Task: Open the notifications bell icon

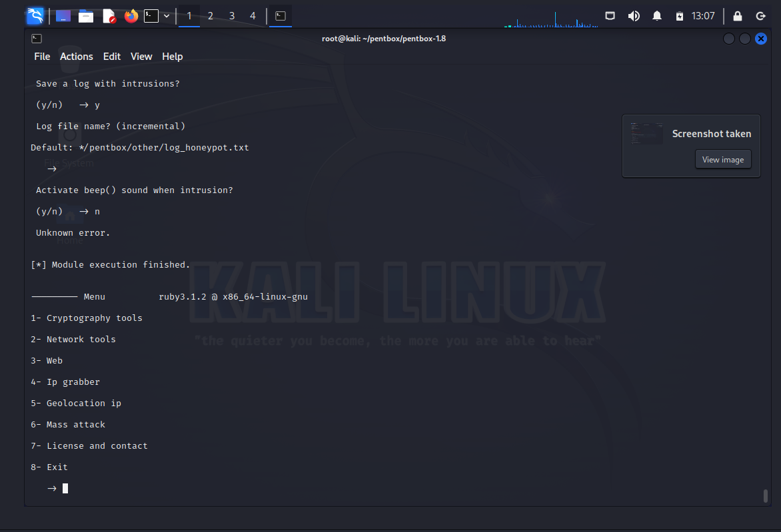Action: [657, 15]
